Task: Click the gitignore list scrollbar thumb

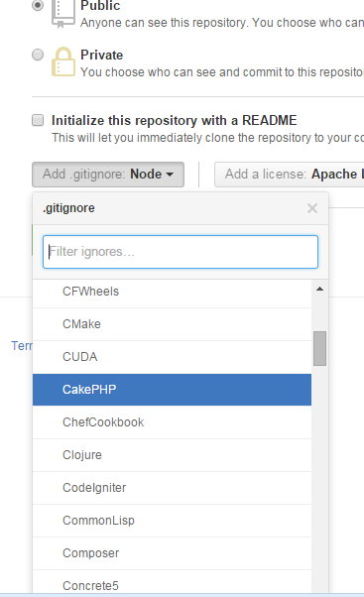Action: (319, 348)
